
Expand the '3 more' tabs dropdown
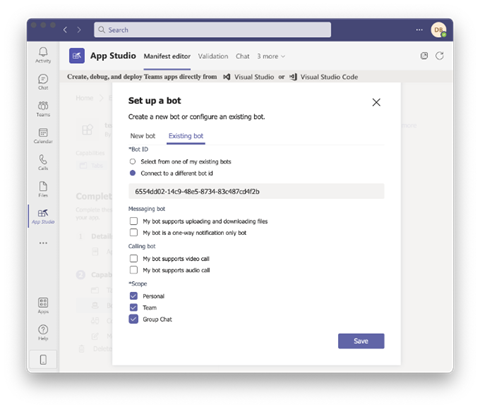click(x=271, y=56)
